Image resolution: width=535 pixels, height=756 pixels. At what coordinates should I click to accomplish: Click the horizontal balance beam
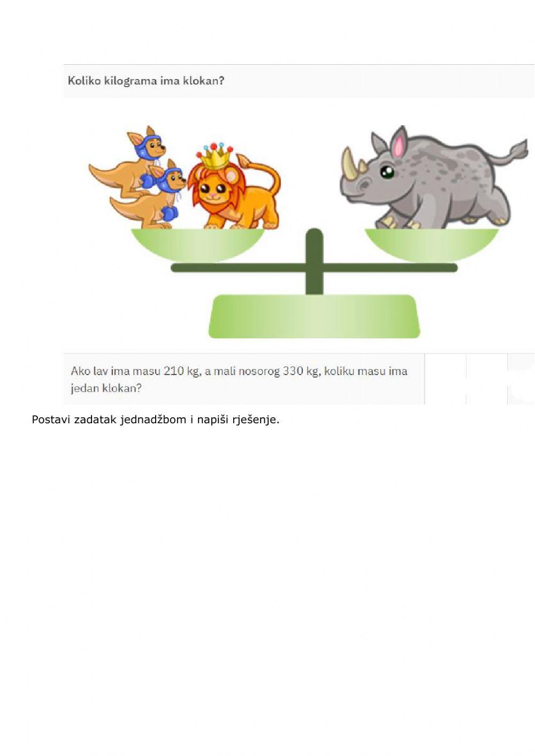314,268
